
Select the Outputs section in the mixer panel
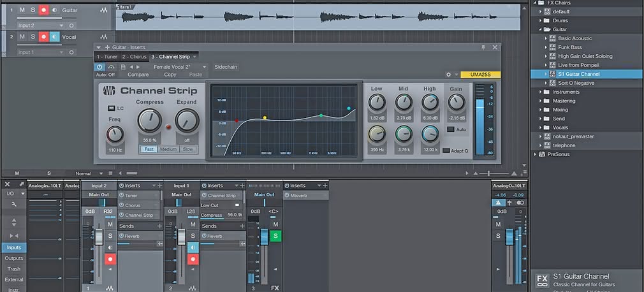point(14,258)
